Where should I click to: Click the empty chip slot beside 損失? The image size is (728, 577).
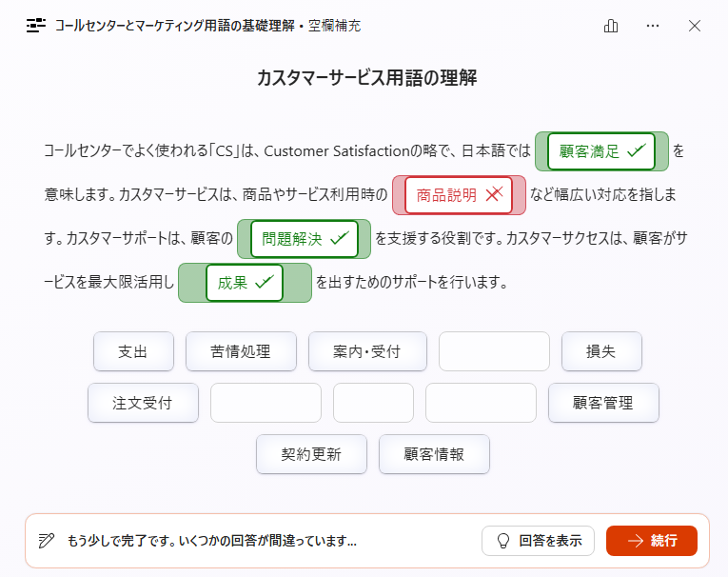494,351
